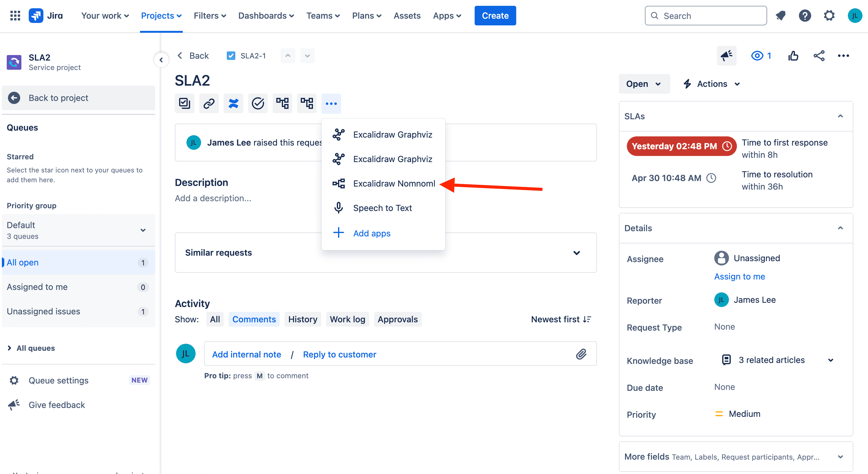Show Comments activity
This screenshot has width=868, height=474.
coord(254,319)
